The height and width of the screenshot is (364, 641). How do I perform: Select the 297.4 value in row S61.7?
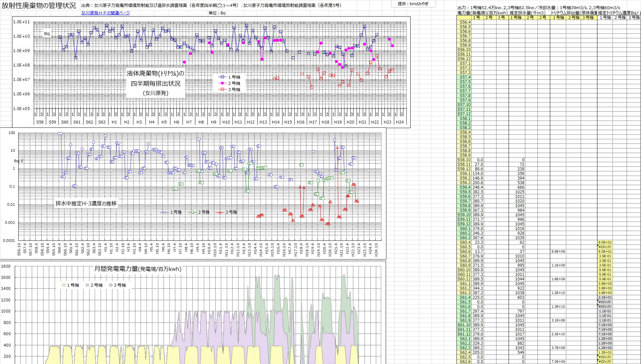(477, 311)
